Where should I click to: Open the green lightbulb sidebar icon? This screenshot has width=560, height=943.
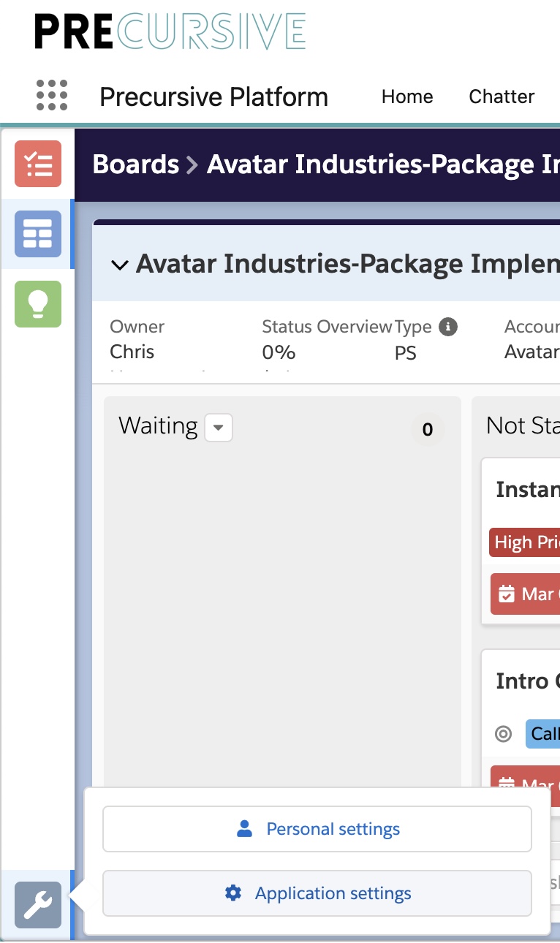pyautogui.click(x=38, y=303)
